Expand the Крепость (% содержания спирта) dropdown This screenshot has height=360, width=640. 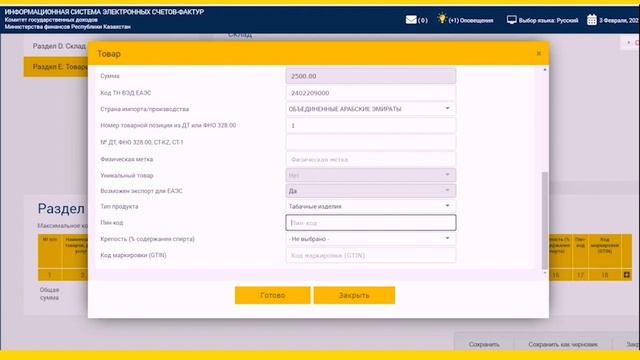[371, 239]
